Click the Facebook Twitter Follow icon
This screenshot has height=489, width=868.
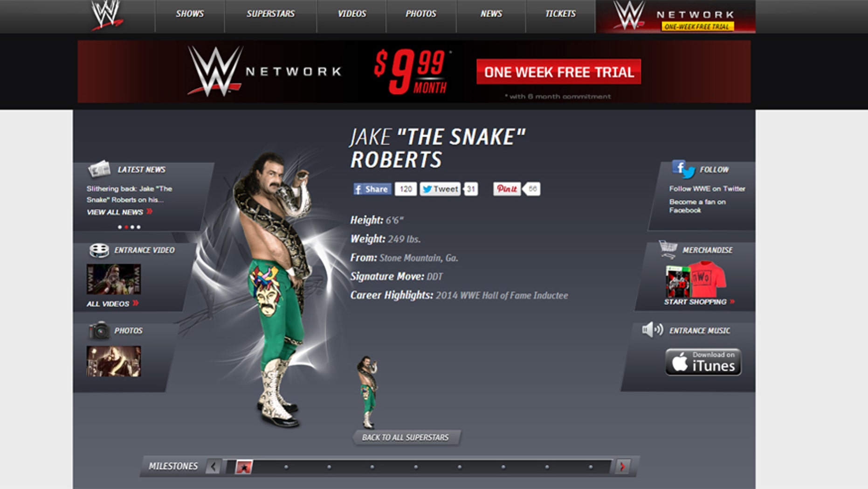click(x=683, y=169)
